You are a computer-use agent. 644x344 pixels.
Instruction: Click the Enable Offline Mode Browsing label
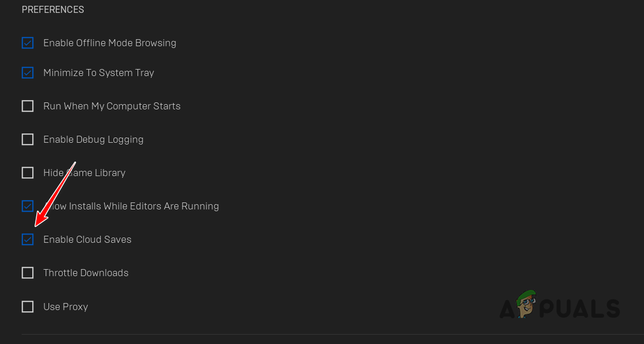[x=109, y=43]
